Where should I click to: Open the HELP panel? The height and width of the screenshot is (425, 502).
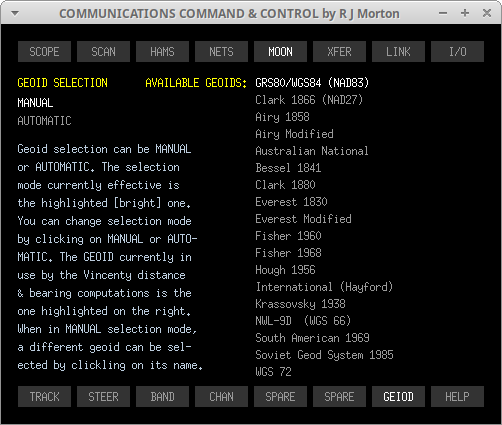pyautogui.click(x=457, y=397)
